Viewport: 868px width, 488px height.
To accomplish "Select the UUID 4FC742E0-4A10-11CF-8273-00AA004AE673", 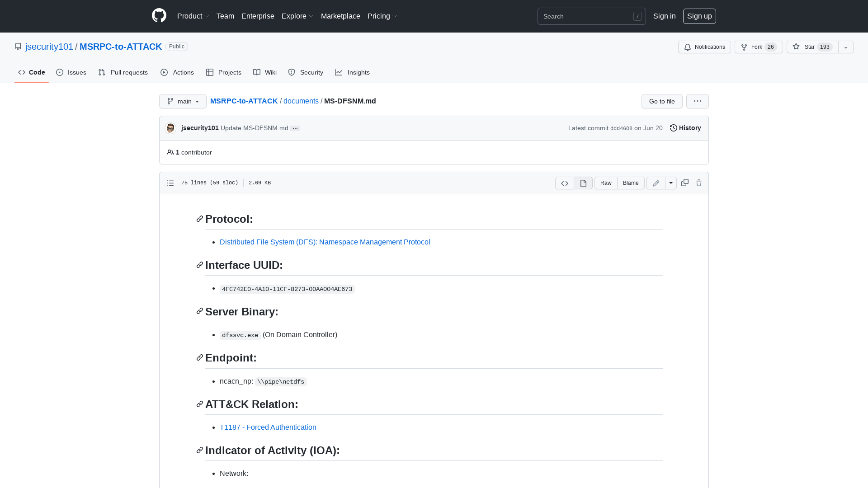I will [287, 289].
